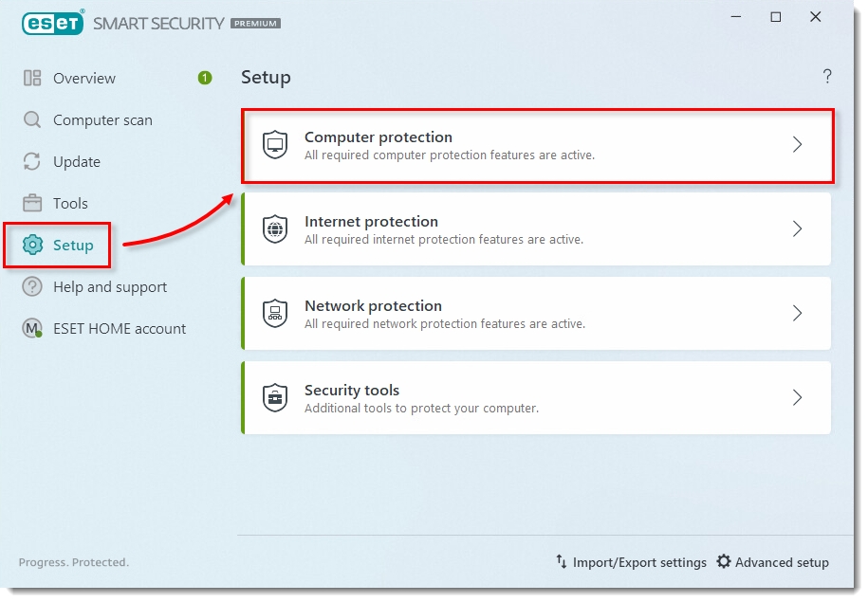Screen dimensions: 868x602
Task: Expand Internet protection using right chevron
Action: [x=798, y=229]
